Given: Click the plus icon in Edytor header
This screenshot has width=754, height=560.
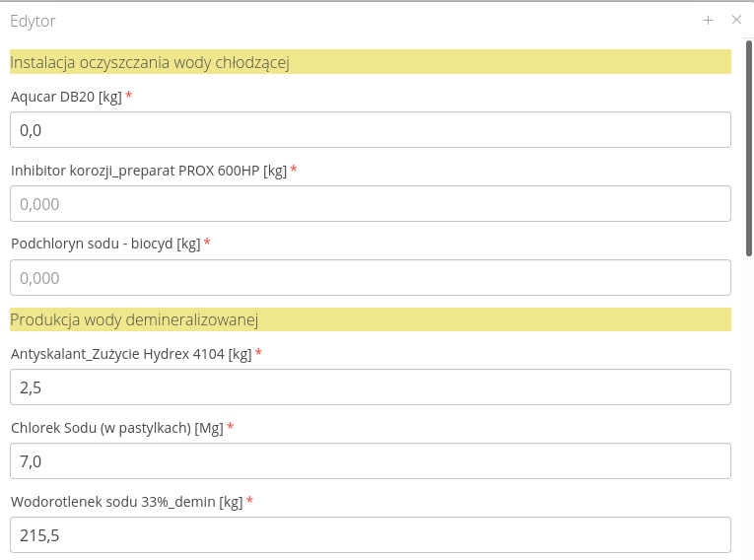Looking at the screenshot, I should (708, 20).
